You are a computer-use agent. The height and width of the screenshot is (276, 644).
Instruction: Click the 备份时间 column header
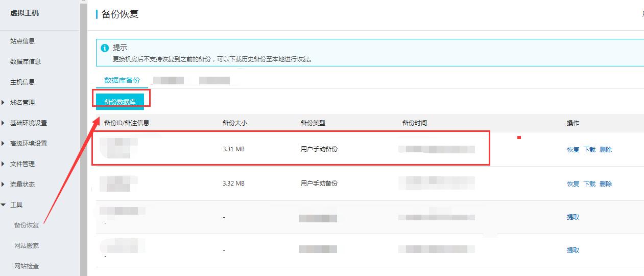415,123
